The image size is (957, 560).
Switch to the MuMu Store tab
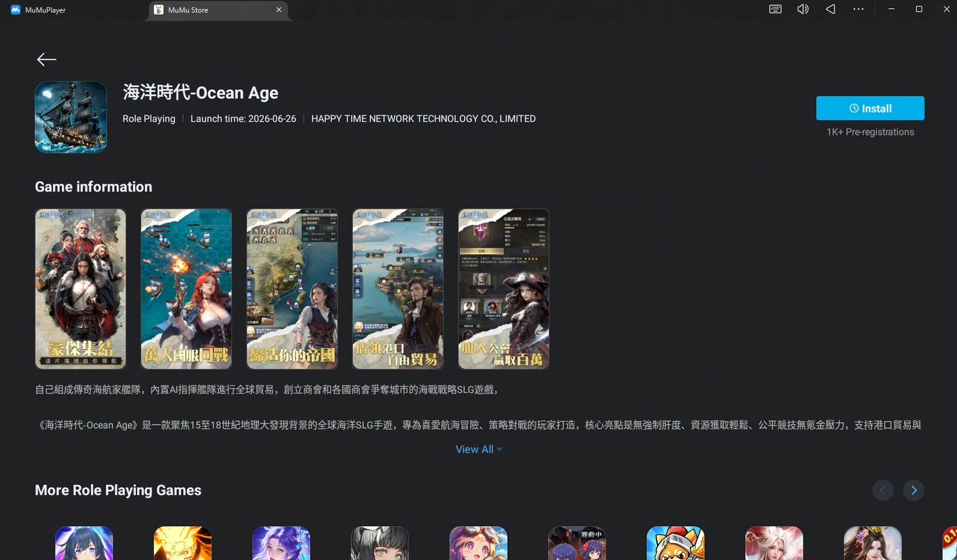click(x=219, y=10)
